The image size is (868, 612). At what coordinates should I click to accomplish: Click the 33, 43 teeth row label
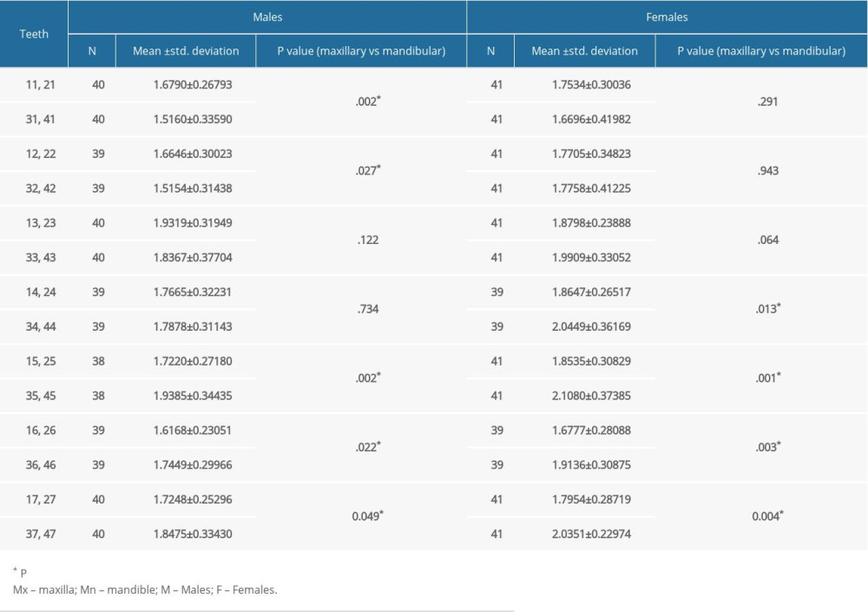coord(34,258)
